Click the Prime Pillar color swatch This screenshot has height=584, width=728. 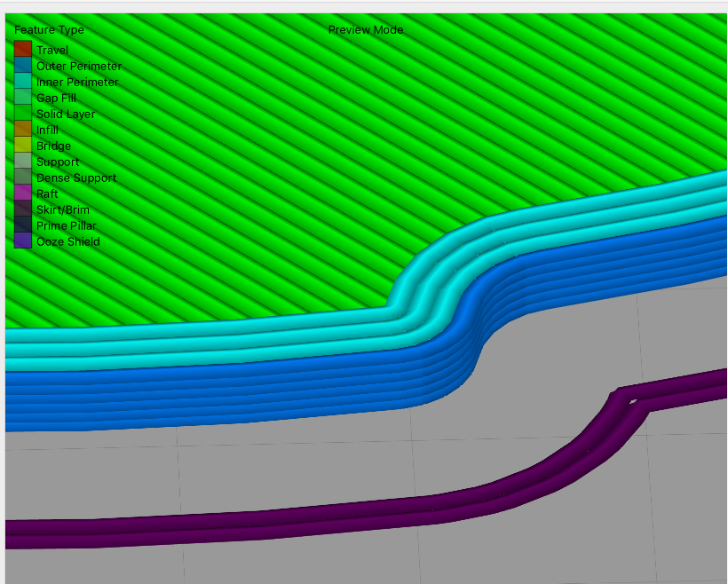tap(23, 225)
